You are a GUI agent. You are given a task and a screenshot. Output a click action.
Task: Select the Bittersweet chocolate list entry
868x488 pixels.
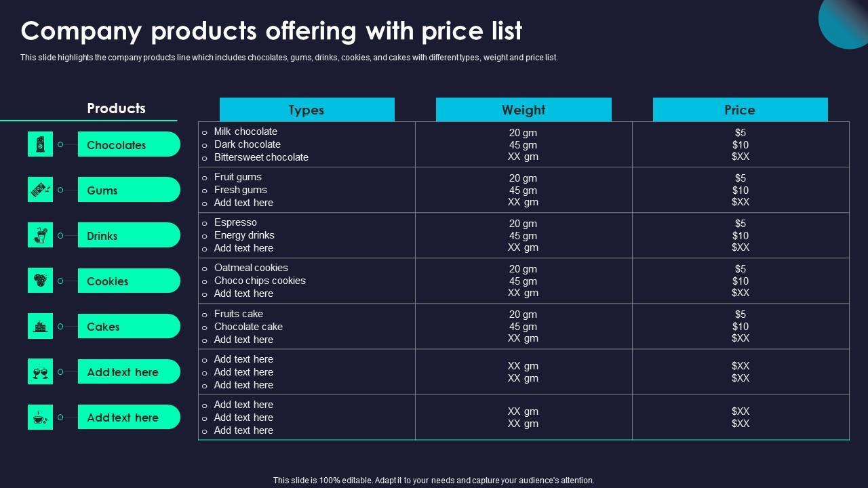click(261, 157)
